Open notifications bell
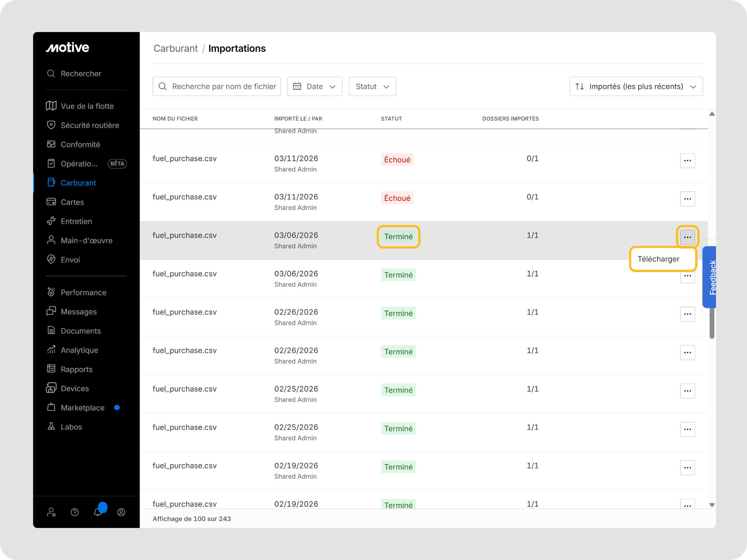Viewport: 747px width, 560px height. 98,512
